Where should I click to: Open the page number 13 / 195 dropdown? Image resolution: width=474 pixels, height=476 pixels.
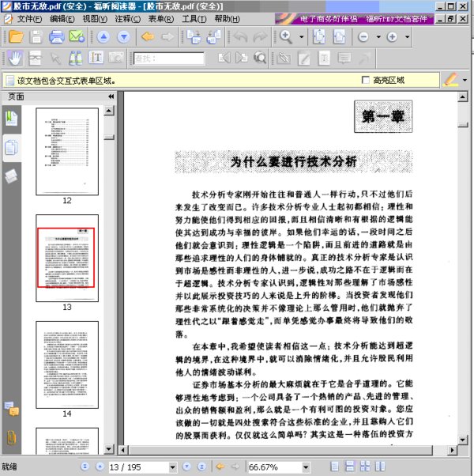tap(173, 467)
